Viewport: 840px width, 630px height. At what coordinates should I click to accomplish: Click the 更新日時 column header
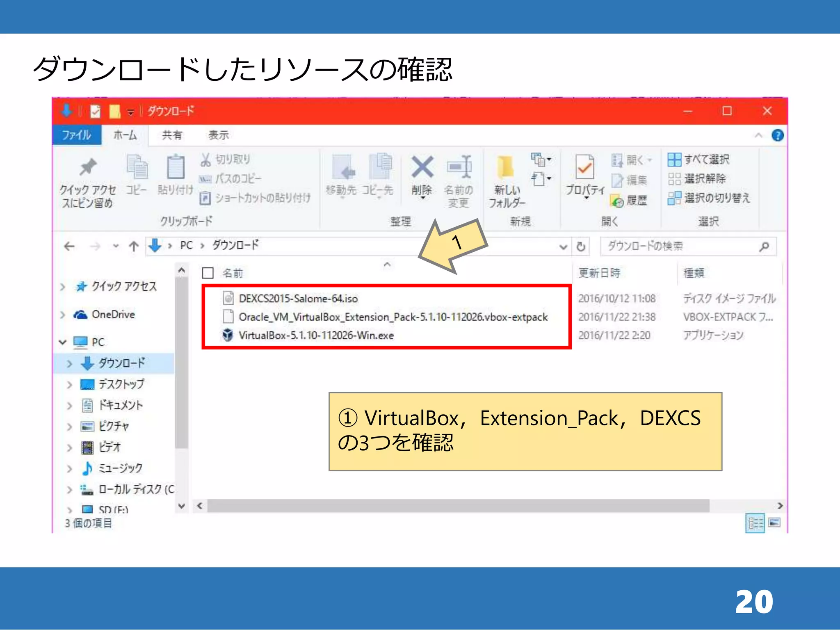click(599, 273)
